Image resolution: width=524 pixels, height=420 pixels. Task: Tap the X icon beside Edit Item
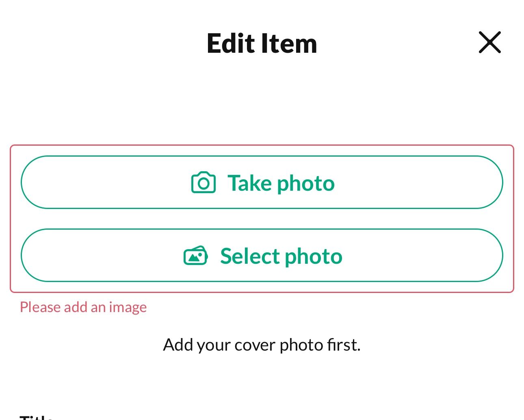click(x=489, y=42)
